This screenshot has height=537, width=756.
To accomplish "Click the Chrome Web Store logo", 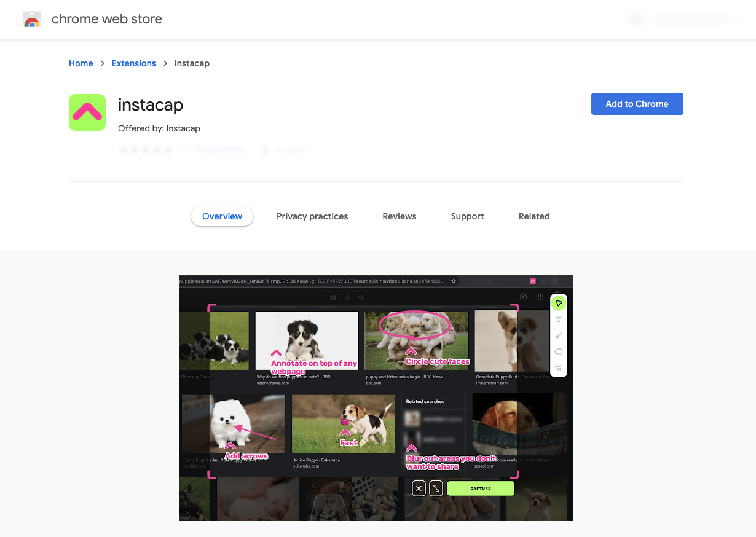I will pyautogui.click(x=31, y=19).
